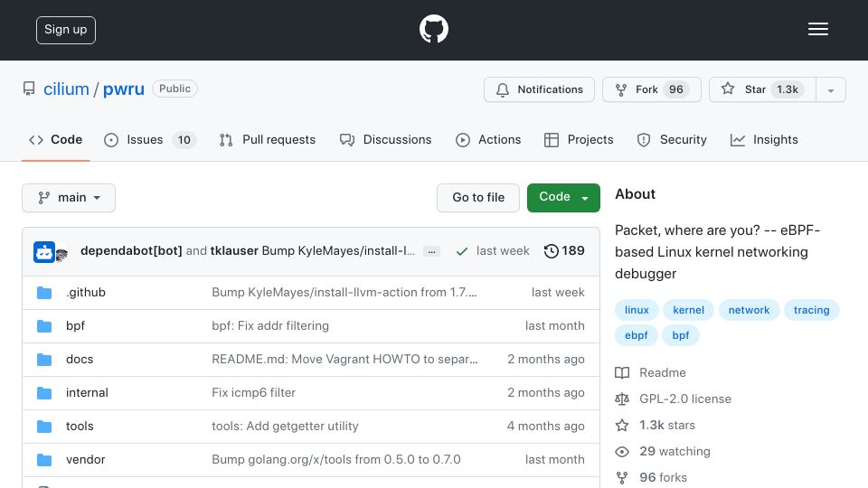Click 'last week' timestamp in commit header

(503, 251)
